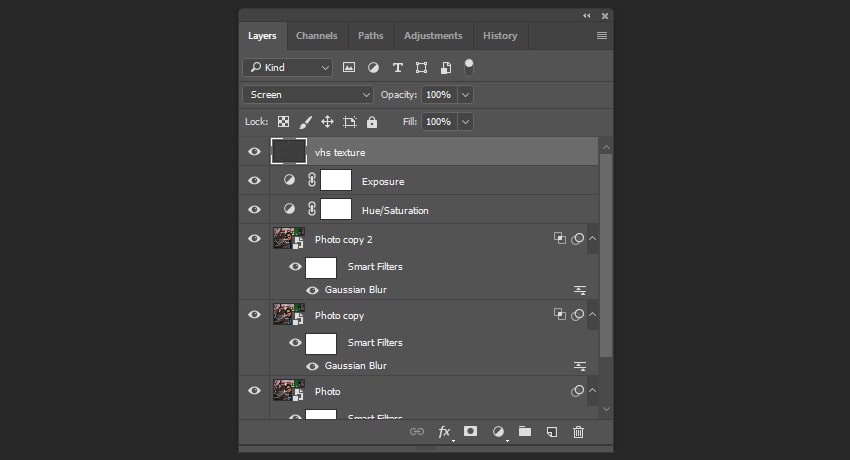
Task: Delete the selected layer with trash icon
Action: pyautogui.click(x=578, y=432)
